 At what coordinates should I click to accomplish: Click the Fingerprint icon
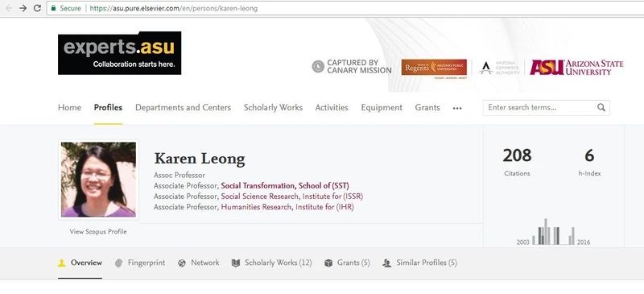tap(118, 263)
